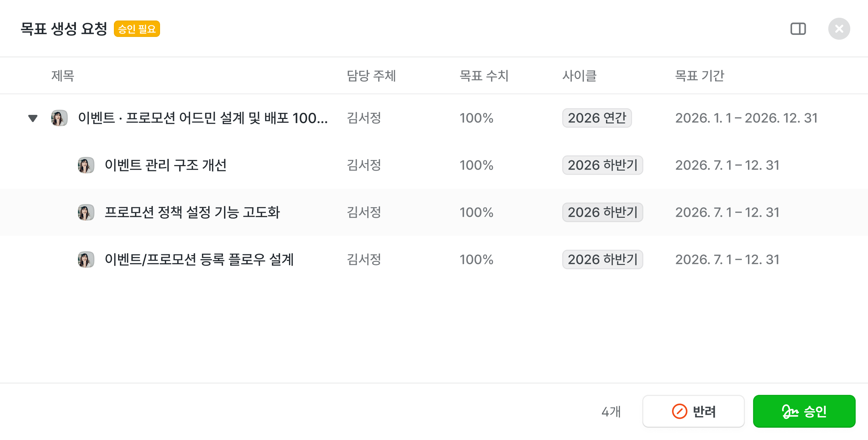The height and width of the screenshot is (440, 868).
Task: Open the 이벤트/프로모션 등록 플로우 설계 goal
Action: (199, 259)
